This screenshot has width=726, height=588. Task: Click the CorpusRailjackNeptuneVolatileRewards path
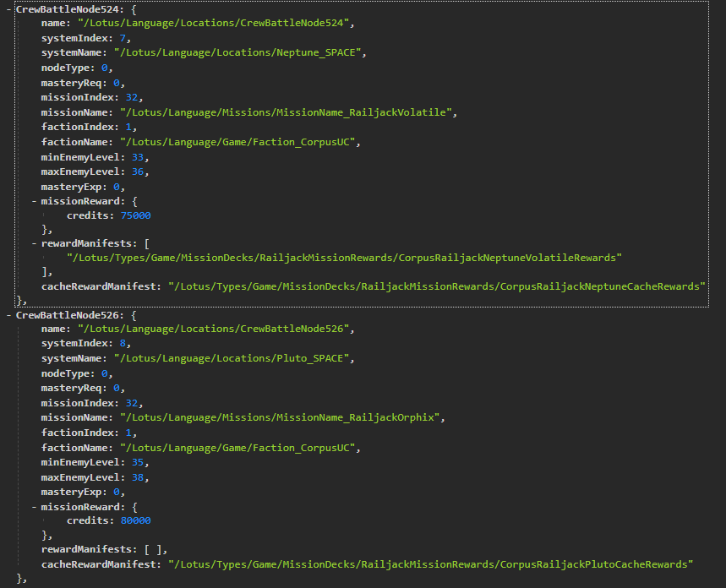(344, 257)
